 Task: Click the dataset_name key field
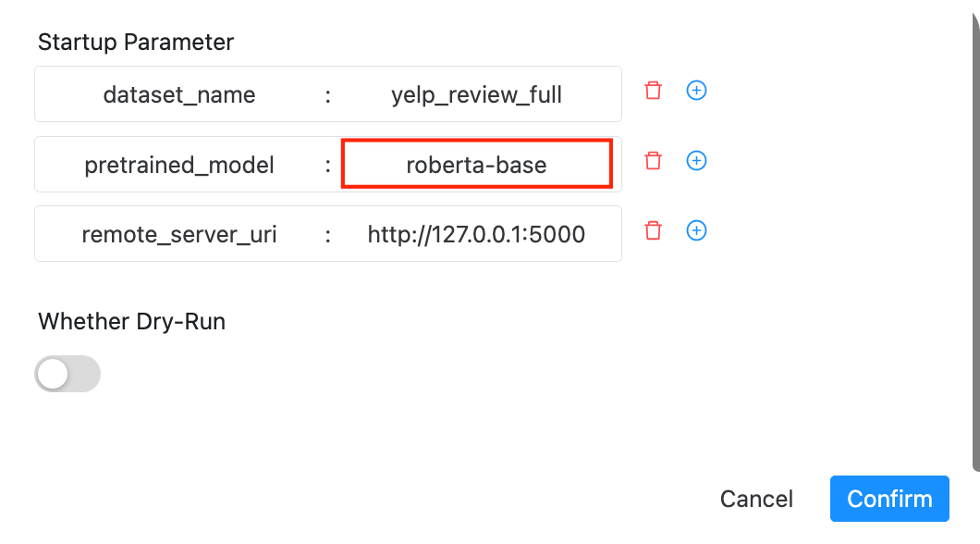[179, 94]
